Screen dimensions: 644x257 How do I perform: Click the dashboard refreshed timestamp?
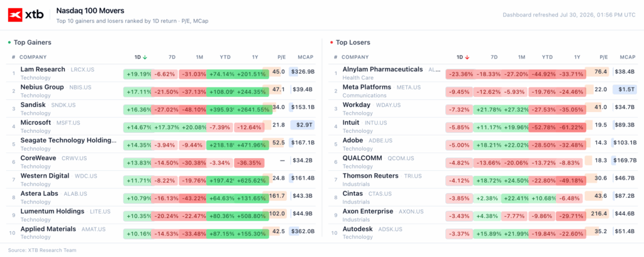pyautogui.click(x=569, y=15)
